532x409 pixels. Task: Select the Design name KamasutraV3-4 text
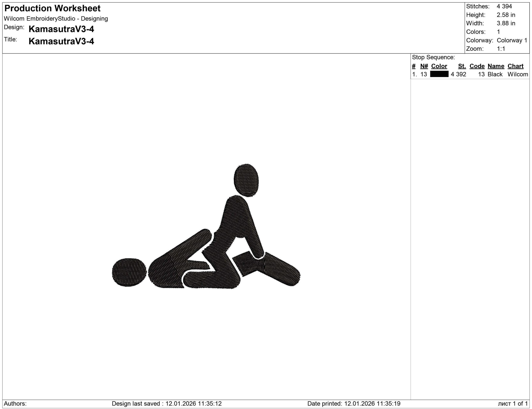pos(61,29)
